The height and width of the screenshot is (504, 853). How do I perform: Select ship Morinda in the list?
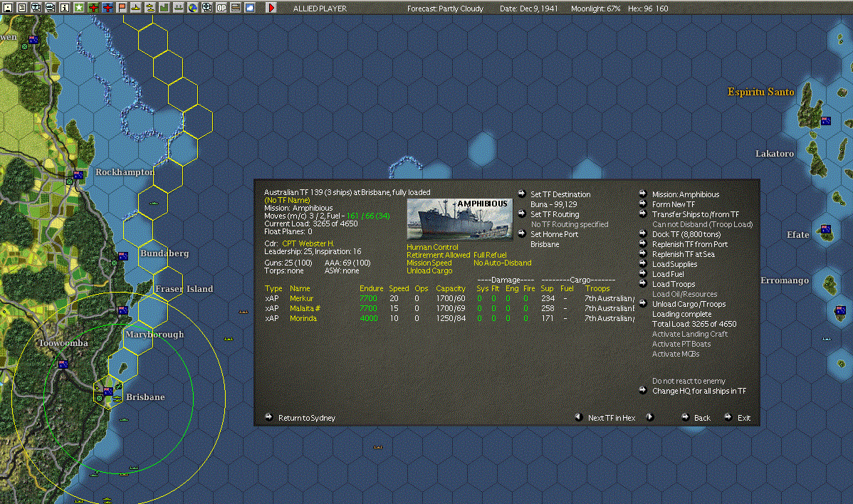[x=303, y=318]
